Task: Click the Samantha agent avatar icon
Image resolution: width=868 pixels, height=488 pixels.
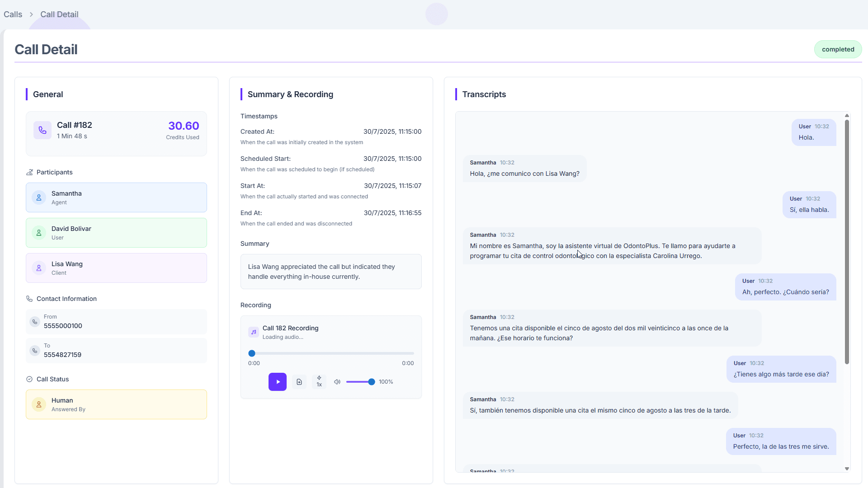Action: click(39, 197)
